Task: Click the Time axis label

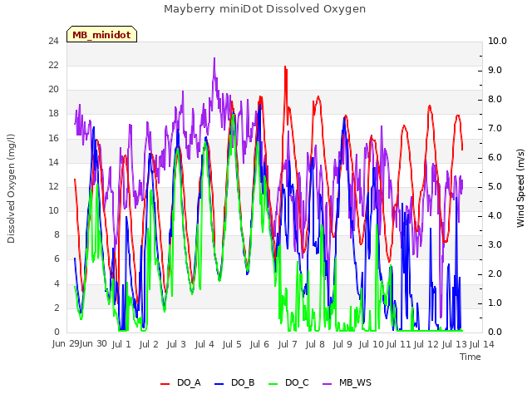Action: (x=470, y=357)
